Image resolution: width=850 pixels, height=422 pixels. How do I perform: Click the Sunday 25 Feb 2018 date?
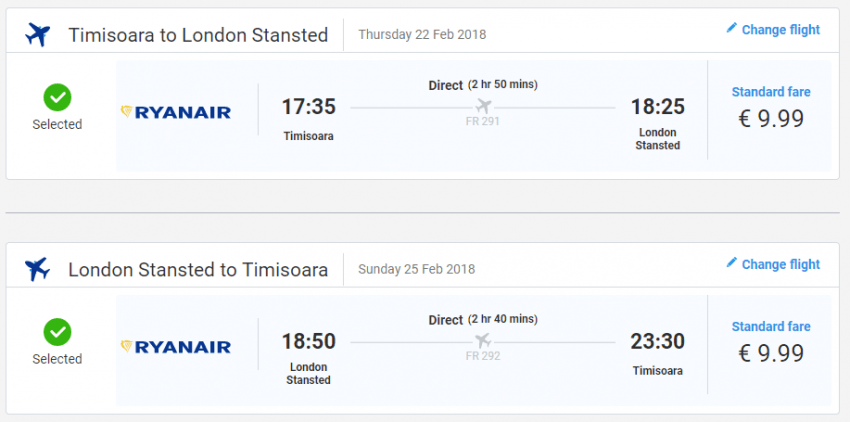point(416,269)
